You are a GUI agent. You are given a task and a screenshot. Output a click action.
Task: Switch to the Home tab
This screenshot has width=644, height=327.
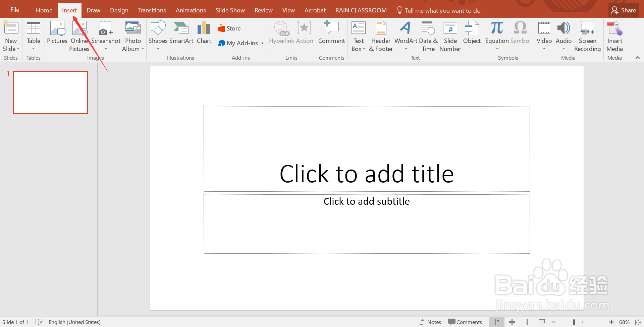tap(44, 10)
